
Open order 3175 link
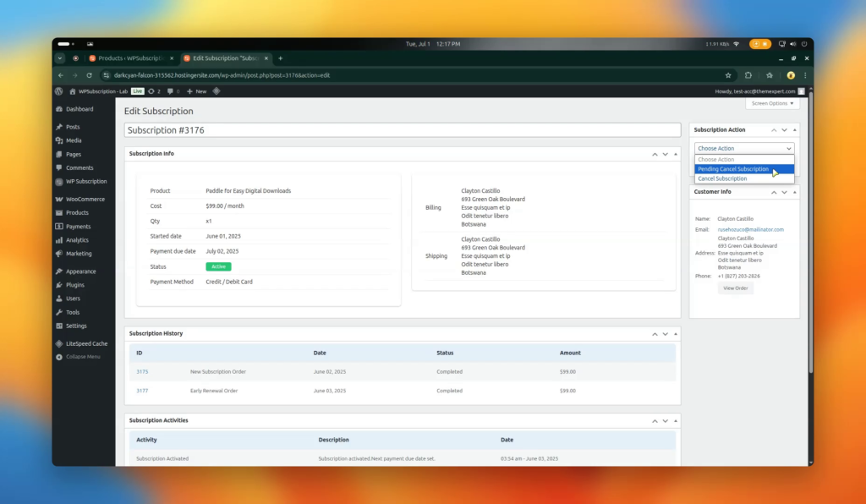click(142, 372)
